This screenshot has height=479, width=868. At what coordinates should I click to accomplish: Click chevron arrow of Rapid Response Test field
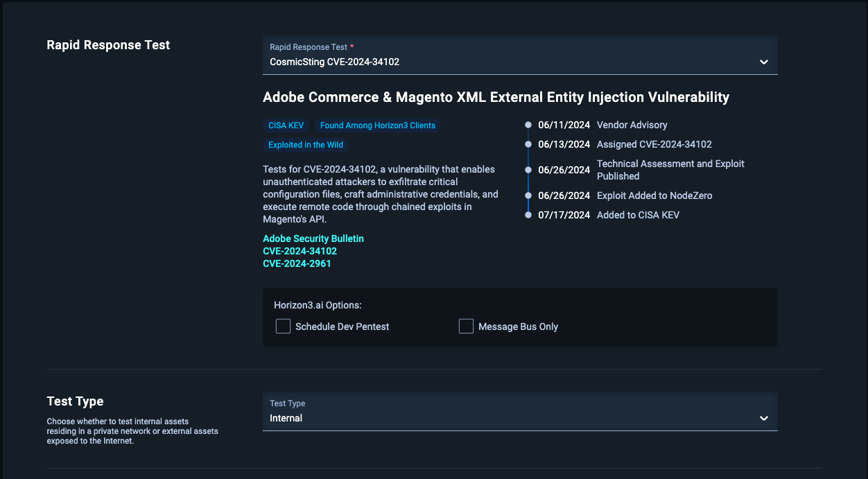coord(764,62)
